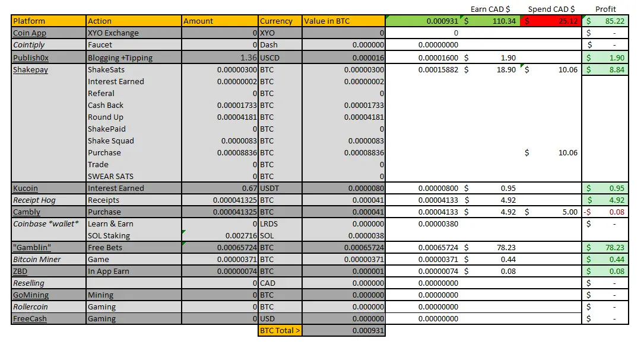This screenshot has width=644, height=348.
Task: Click the red 25.12 spend total cell
Action: coord(551,21)
